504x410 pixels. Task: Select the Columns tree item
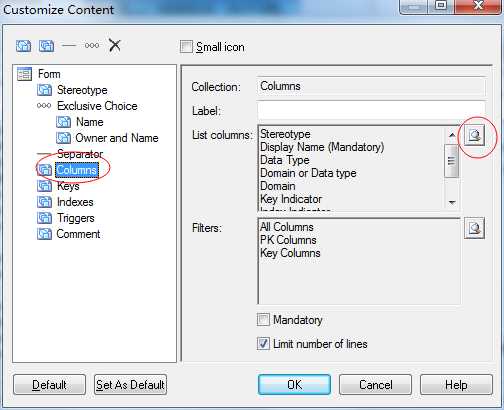pos(77,170)
